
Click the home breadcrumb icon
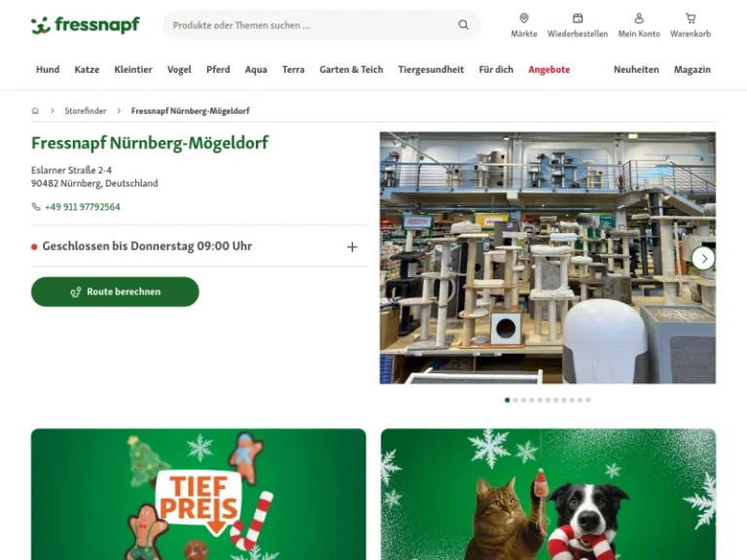click(35, 111)
